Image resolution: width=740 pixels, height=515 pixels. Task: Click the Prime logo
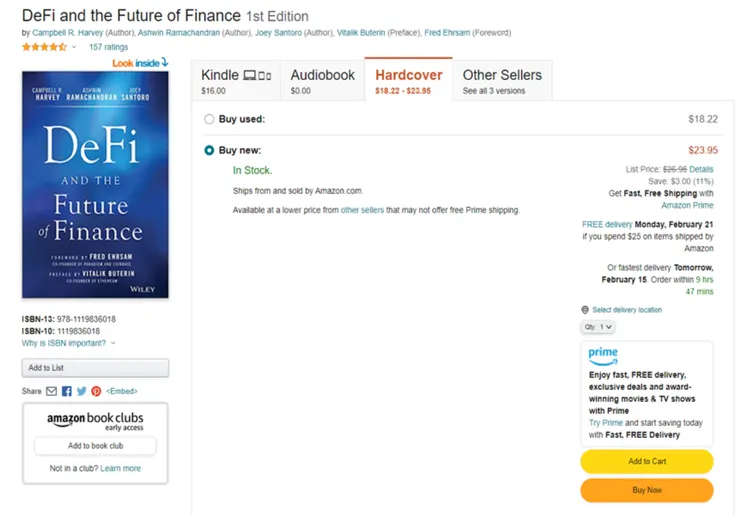[603, 354]
